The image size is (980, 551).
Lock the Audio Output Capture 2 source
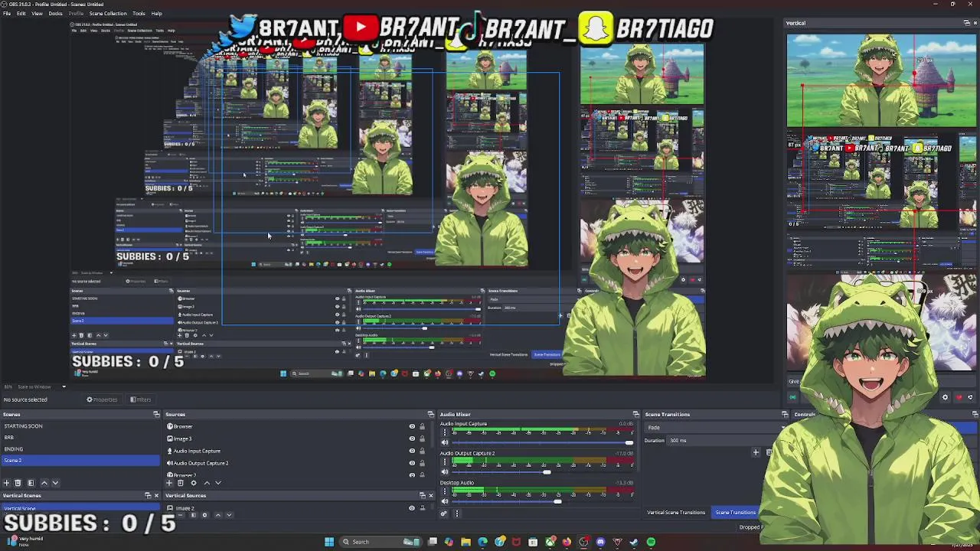pyautogui.click(x=422, y=464)
